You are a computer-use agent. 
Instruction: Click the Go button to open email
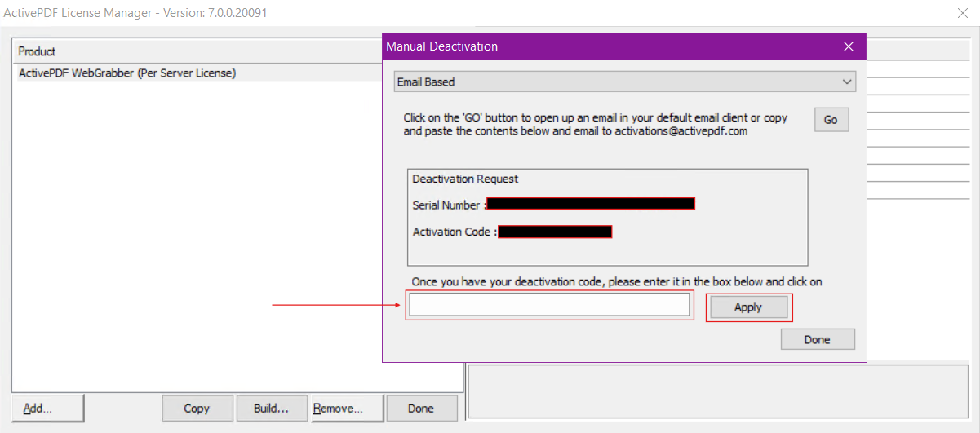pyautogui.click(x=831, y=120)
